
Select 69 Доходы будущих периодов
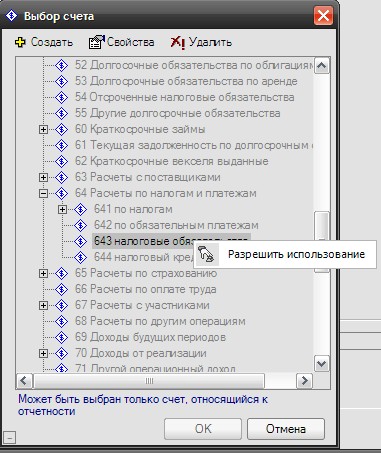coord(150,337)
